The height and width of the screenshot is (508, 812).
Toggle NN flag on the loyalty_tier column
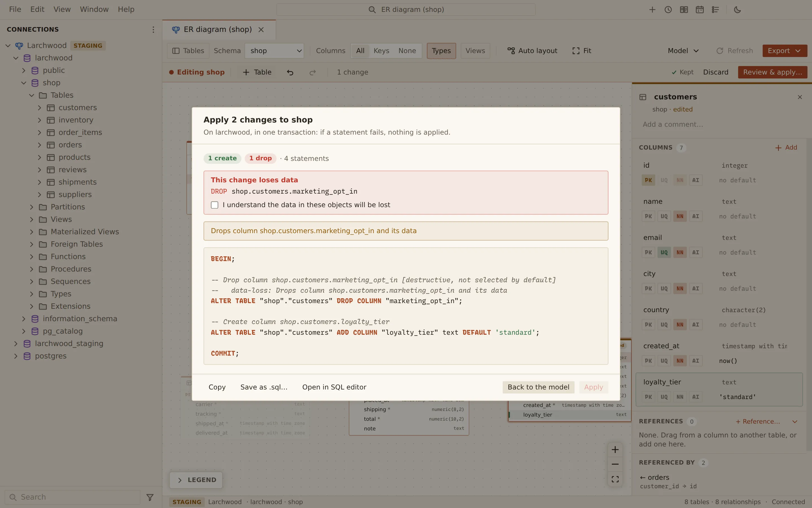tap(680, 397)
